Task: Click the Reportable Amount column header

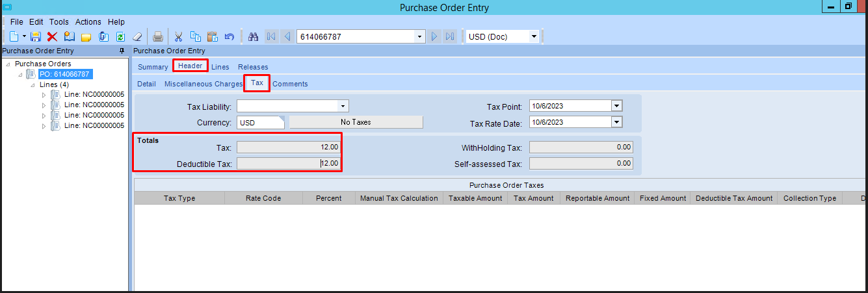Action: (x=598, y=198)
